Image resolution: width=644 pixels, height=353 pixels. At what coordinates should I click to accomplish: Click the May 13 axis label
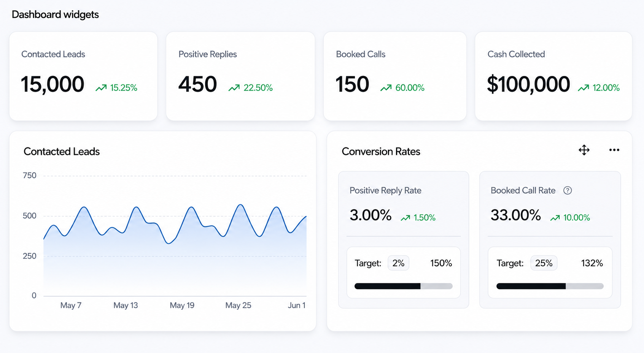tap(126, 305)
